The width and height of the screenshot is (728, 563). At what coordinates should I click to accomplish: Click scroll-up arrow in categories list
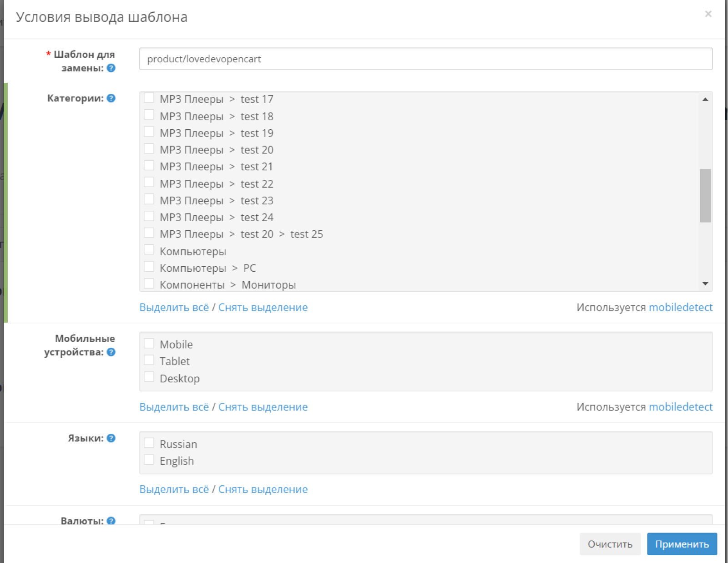[705, 99]
